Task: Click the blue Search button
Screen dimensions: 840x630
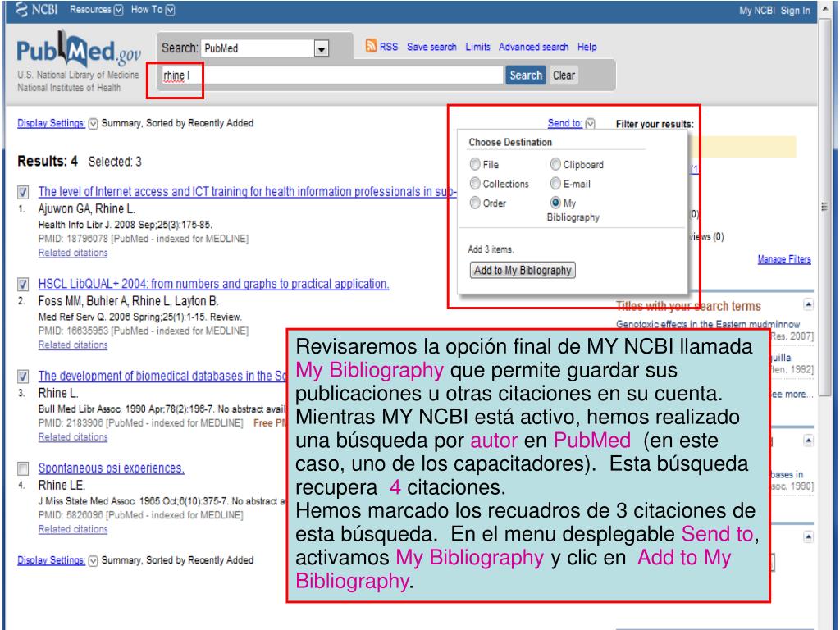Action: click(526, 75)
